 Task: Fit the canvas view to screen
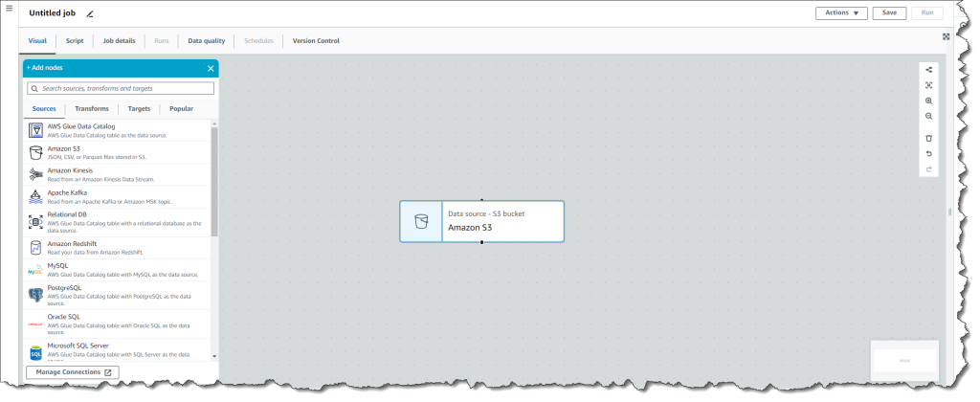point(928,85)
